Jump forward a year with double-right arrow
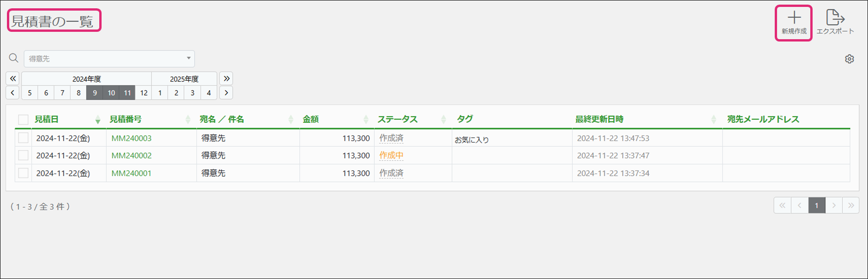This screenshot has width=868, height=279. pos(226,78)
